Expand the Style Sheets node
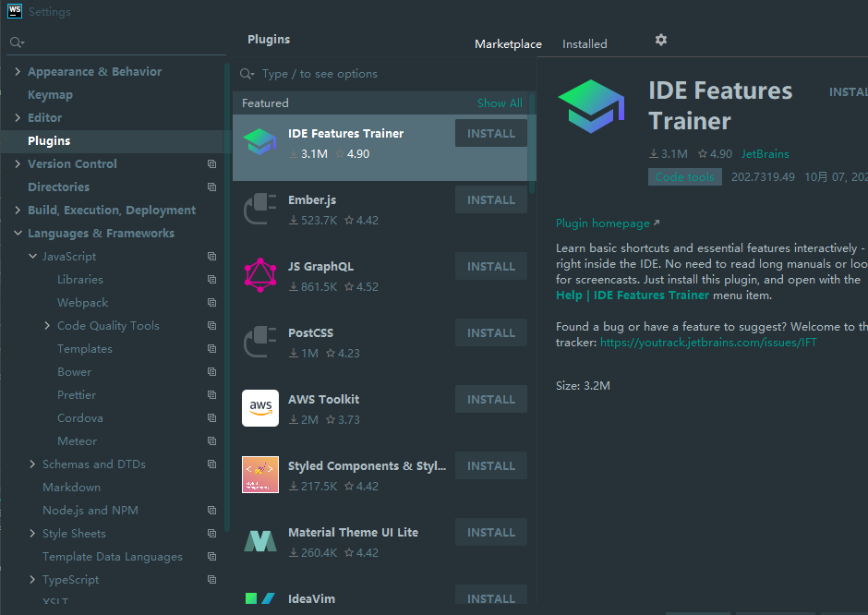Image resolution: width=868 pixels, height=615 pixels. [32, 533]
